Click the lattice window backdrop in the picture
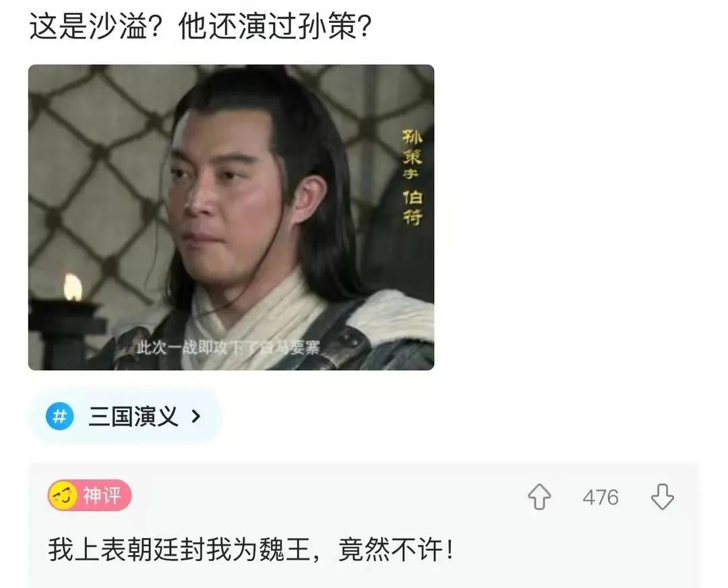Viewport: 728px width, 588px height. click(93, 177)
